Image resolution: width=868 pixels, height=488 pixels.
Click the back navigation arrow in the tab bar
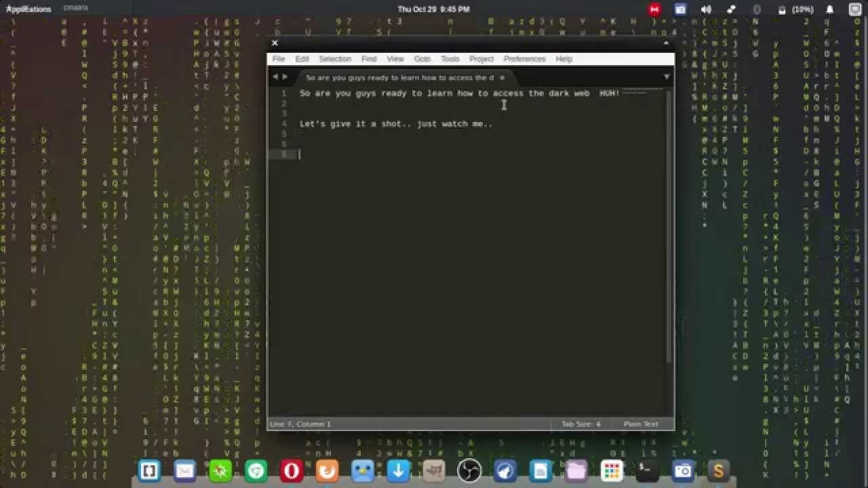[275, 77]
